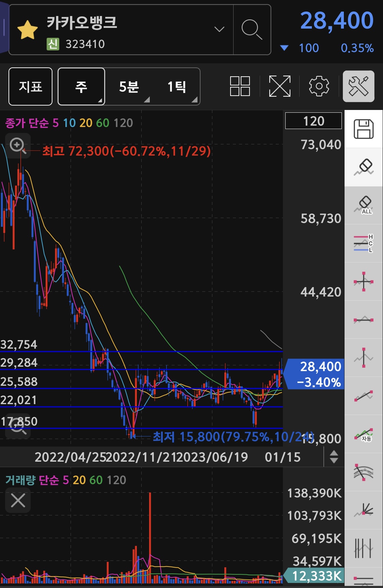The image size is (383, 588).
Task: Tap the 최고 72,300 high price label
Action: [126, 151]
